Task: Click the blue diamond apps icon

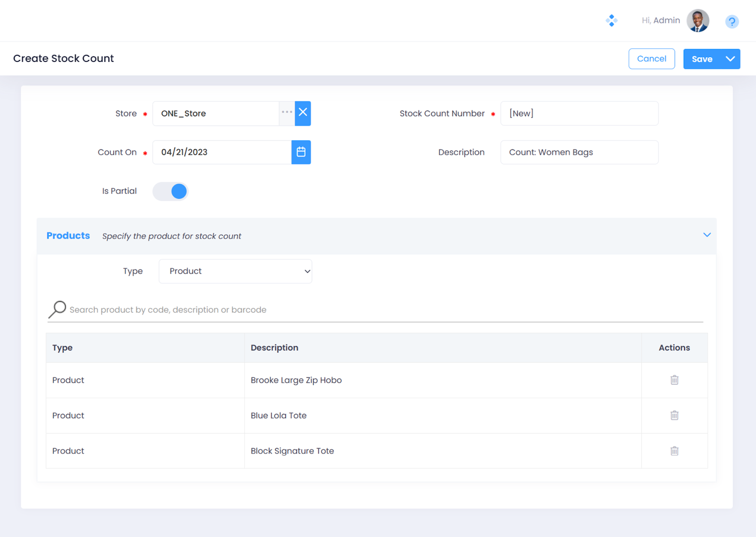Action: click(611, 20)
